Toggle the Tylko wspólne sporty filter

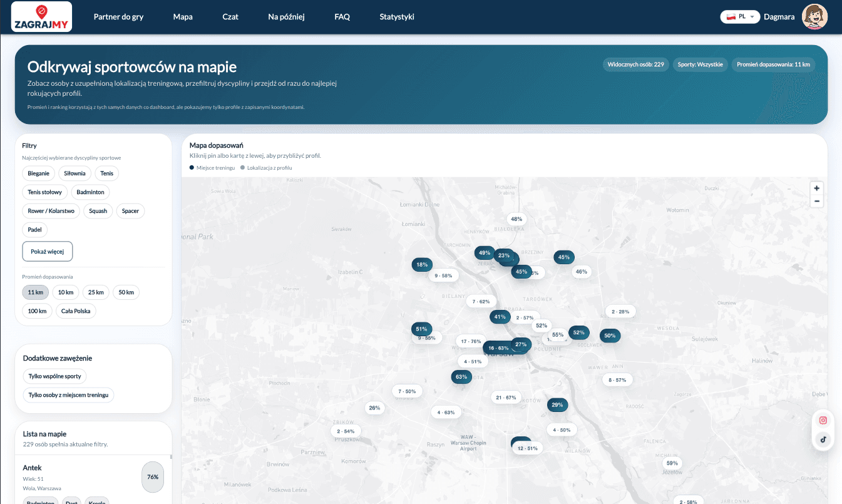(55, 376)
